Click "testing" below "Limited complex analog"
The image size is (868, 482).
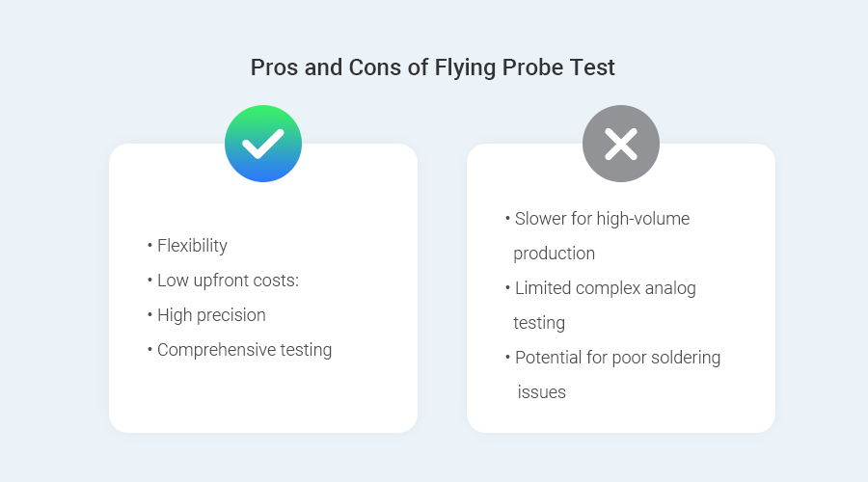(539, 323)
